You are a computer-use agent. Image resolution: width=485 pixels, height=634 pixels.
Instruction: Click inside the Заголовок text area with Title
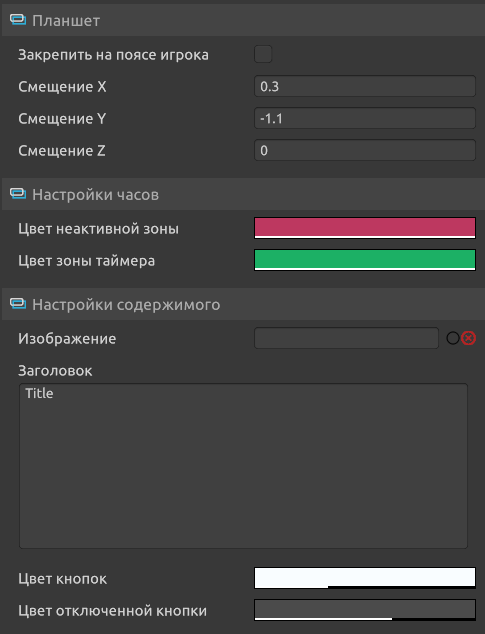coord(244,466)
